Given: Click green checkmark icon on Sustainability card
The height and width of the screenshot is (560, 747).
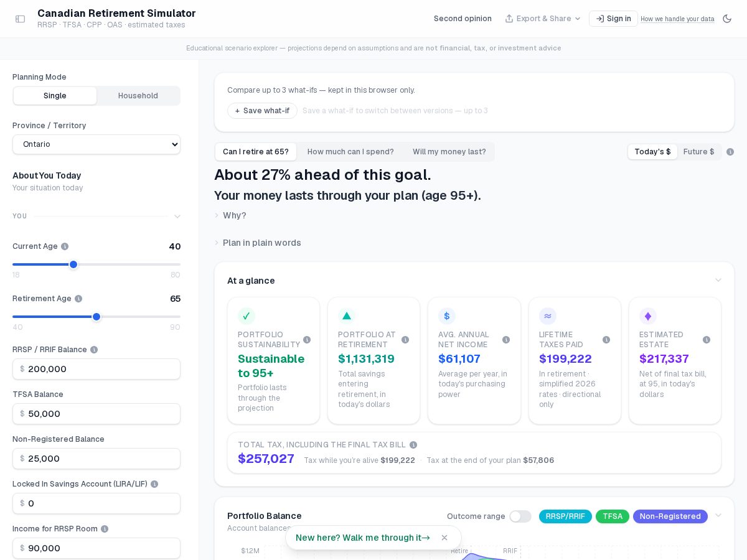Looking at the screenshot, I should tap(247, 316).
